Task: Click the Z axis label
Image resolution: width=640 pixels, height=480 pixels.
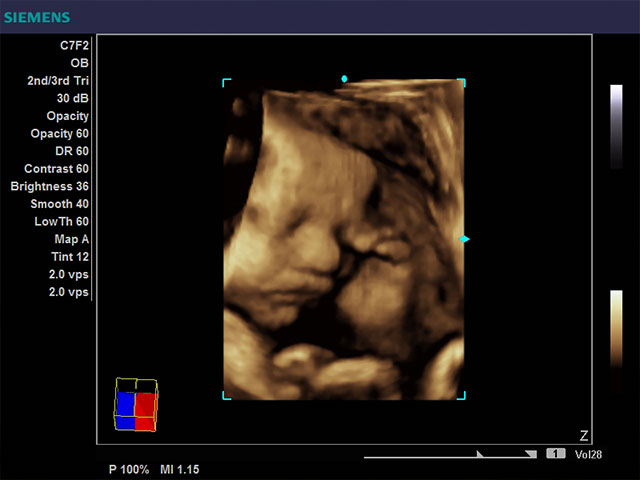Action: pyautogui.click(x=583, y=434)
